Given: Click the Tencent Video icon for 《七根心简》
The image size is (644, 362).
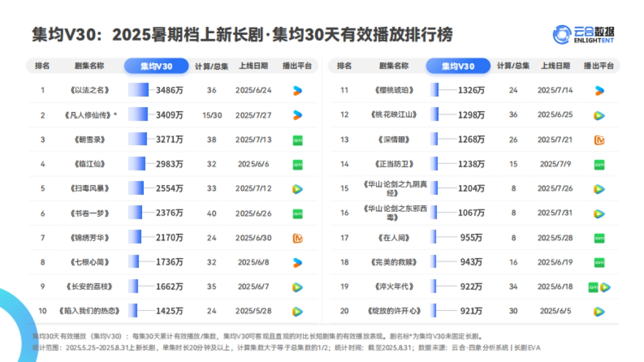Looking at the screenshot, I should pos(298,262).
